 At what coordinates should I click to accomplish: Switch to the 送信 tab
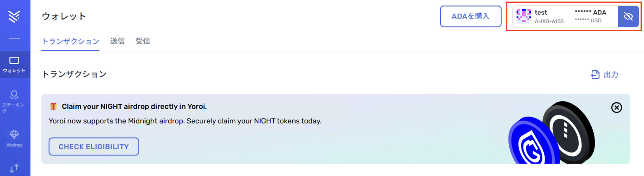point(117,41)
